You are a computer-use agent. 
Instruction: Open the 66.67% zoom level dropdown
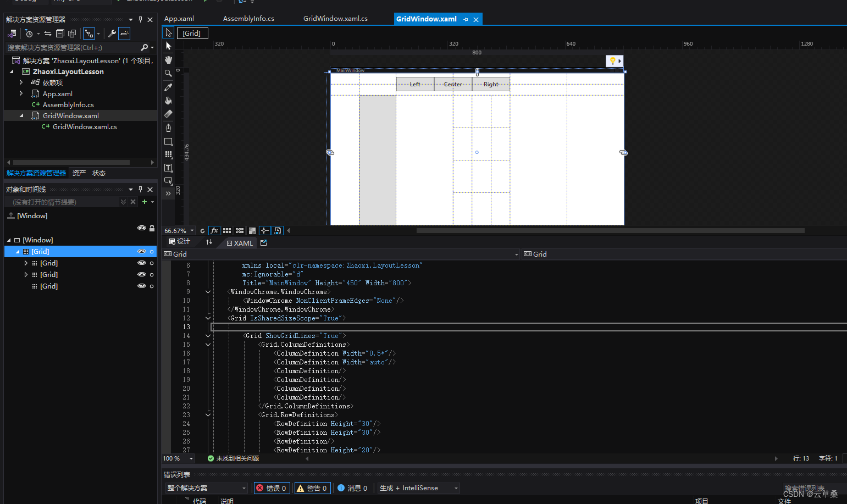pos(192,231)
